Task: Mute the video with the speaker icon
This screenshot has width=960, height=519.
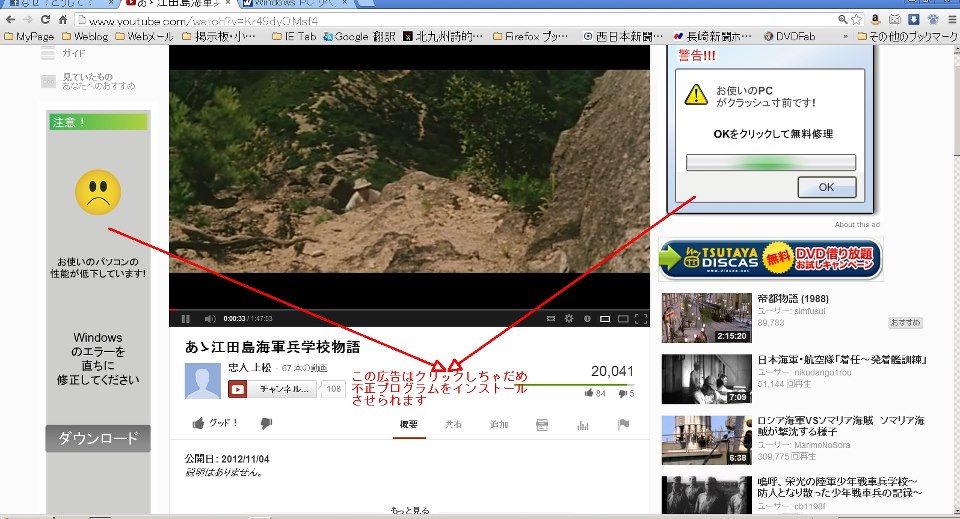Action: click(210, 319)
